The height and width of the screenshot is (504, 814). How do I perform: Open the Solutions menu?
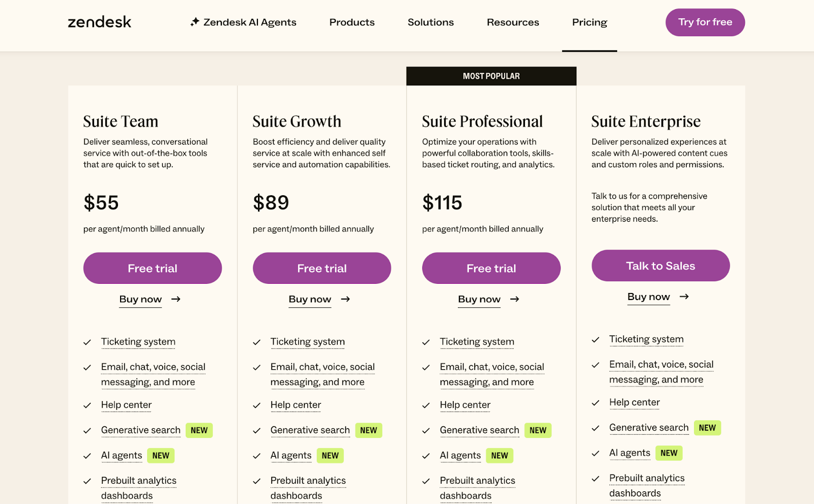click(430, 22)
